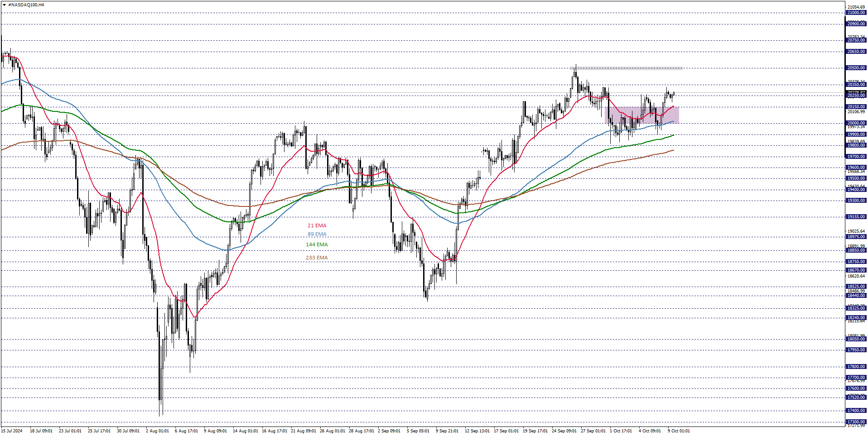The image size is (868, 436).
Task: Click the 23 Jul 01:01 time label
Action: click(x=70, y=431)
